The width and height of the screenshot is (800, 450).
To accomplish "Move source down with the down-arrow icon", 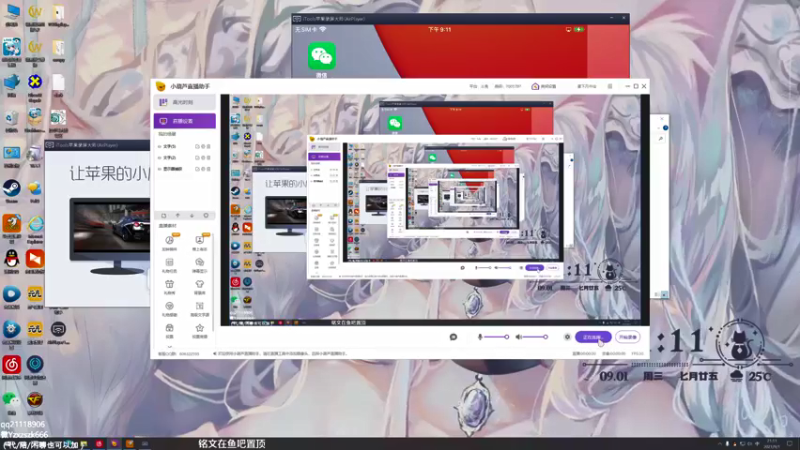I will 192,216.
